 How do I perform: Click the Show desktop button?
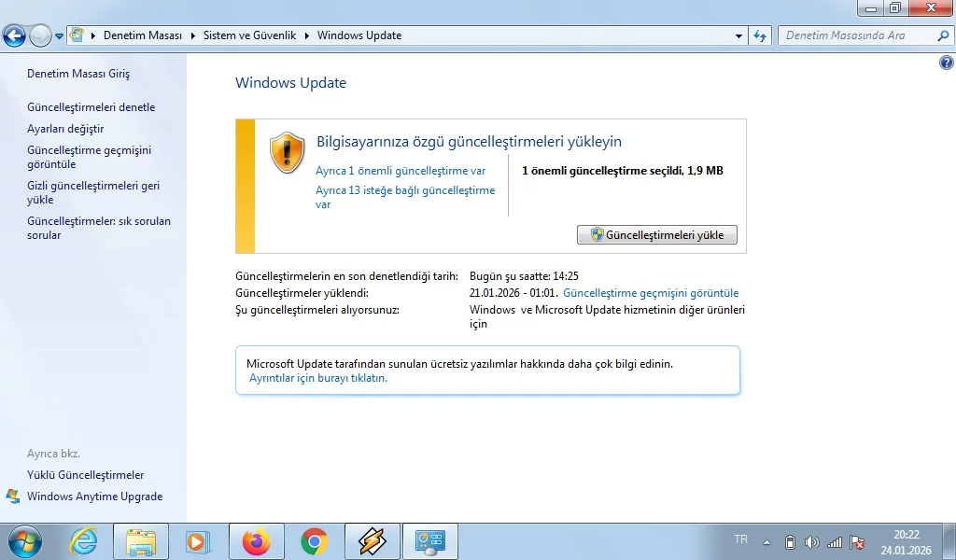point(949,541)
